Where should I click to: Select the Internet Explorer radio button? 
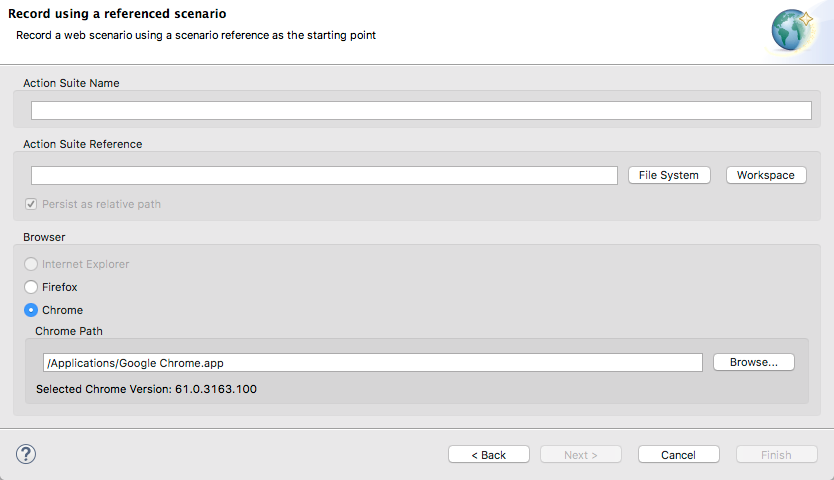[31, 264]
